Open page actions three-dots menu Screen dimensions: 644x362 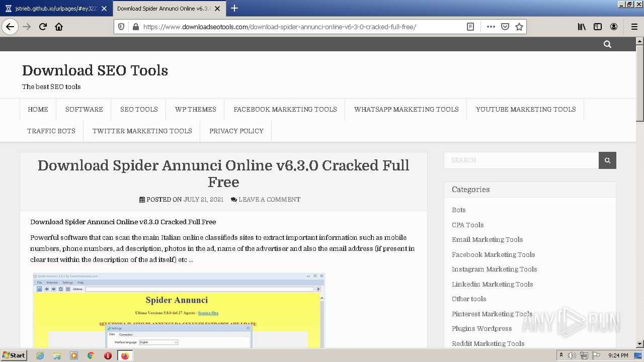[491, 27]
